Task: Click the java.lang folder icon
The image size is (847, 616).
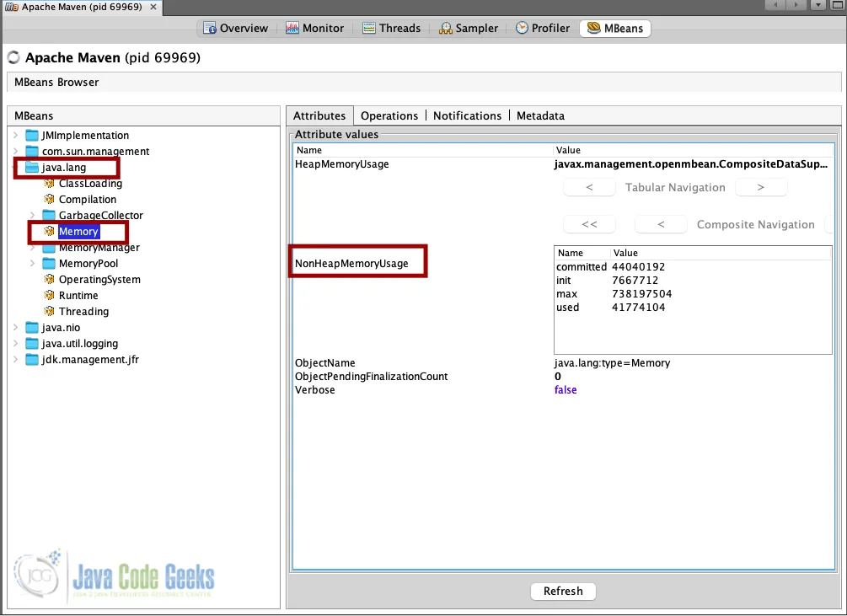Action: coord(32,168)
